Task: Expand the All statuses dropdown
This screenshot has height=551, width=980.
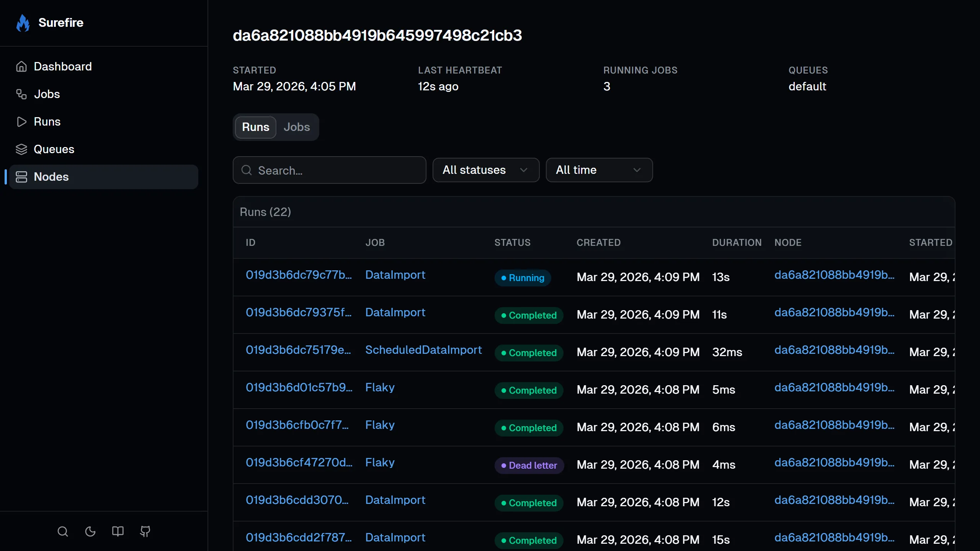Action: pos(485,170)
